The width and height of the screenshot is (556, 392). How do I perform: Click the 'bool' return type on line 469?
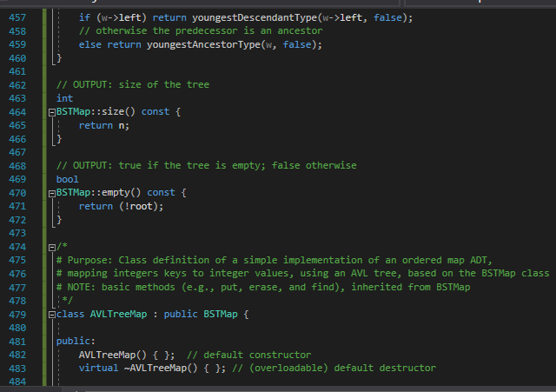pyautogui.click(x=68, y=180)
